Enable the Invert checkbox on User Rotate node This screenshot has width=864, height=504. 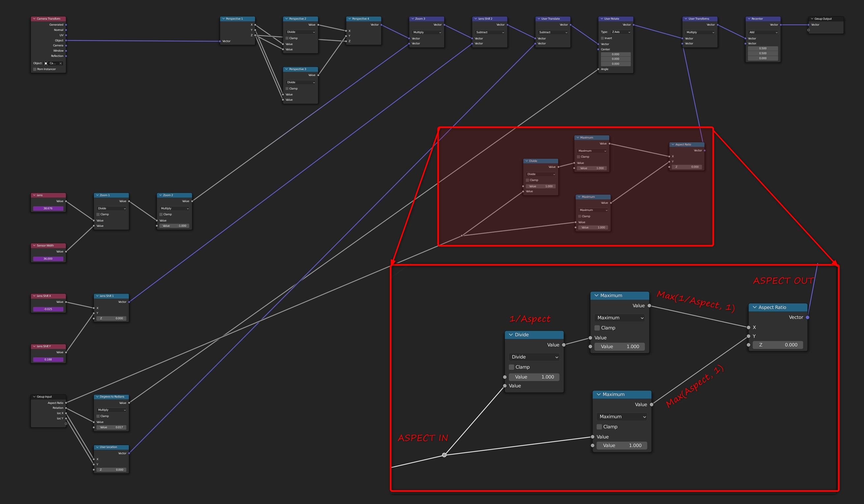pos(602,38)
